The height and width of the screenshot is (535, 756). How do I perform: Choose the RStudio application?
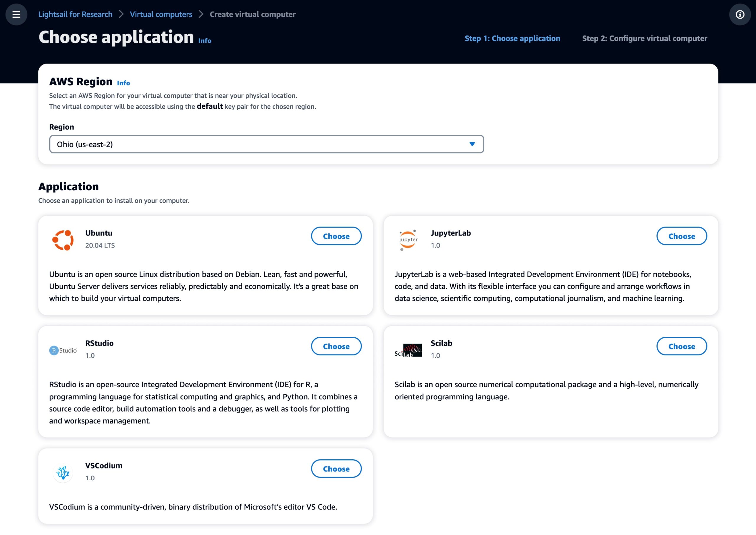pos(336,346)
